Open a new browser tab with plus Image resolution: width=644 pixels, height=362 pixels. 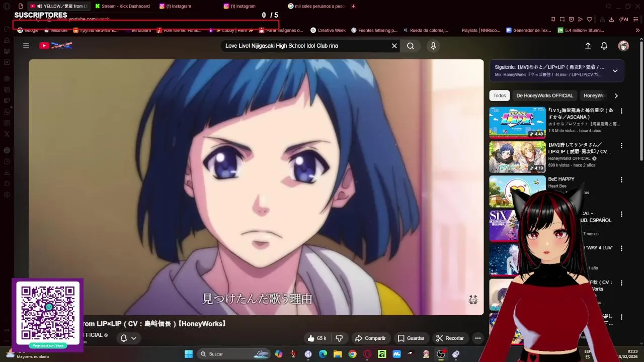click(x=353, y=6)
